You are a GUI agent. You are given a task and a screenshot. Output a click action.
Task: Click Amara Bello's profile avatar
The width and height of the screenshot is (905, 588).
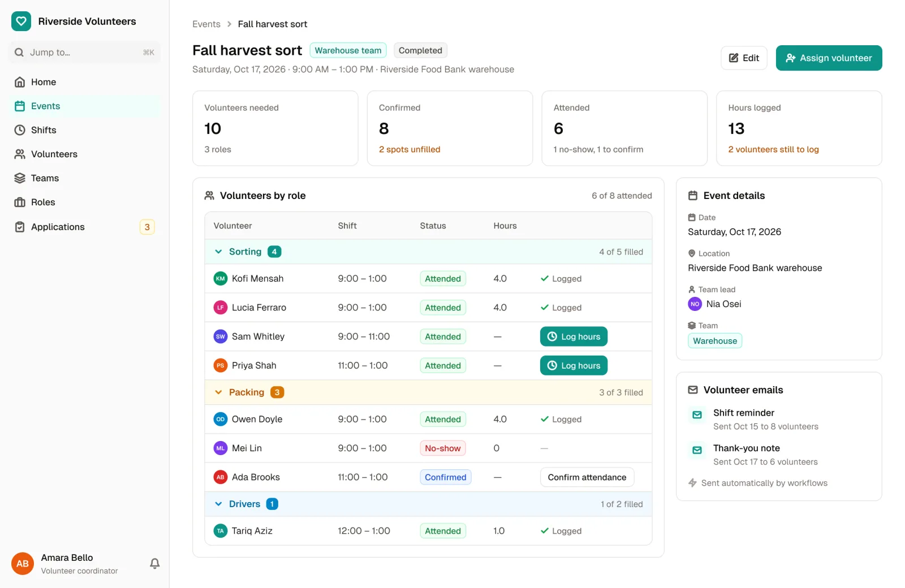coord(23,564)
